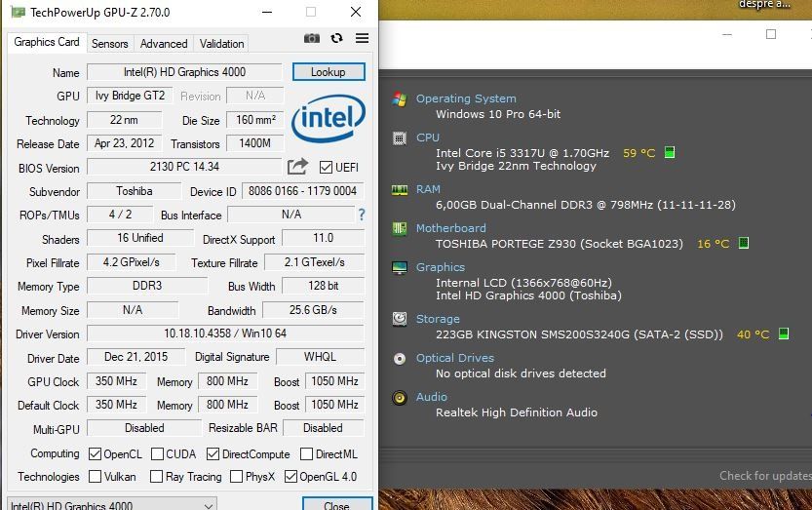
Task: Open the Optical Drives section link
Action: pyautogui.click(x=455, y=358)
